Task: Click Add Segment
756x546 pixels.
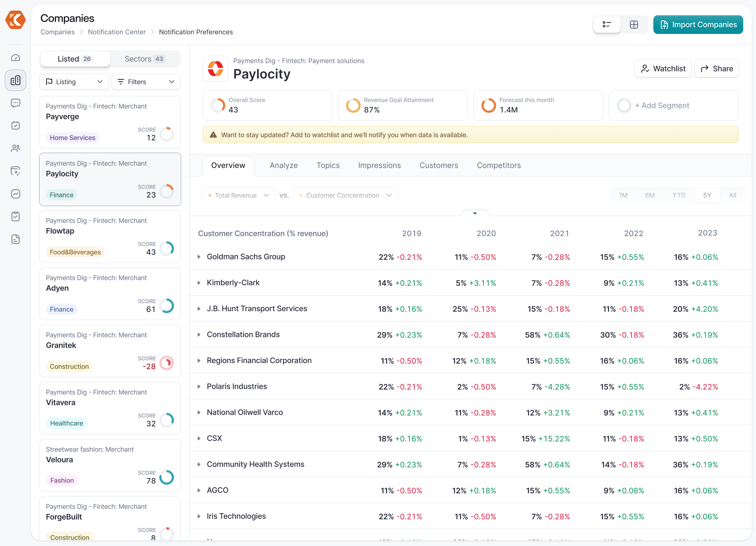Action: (x=674, y=105)
